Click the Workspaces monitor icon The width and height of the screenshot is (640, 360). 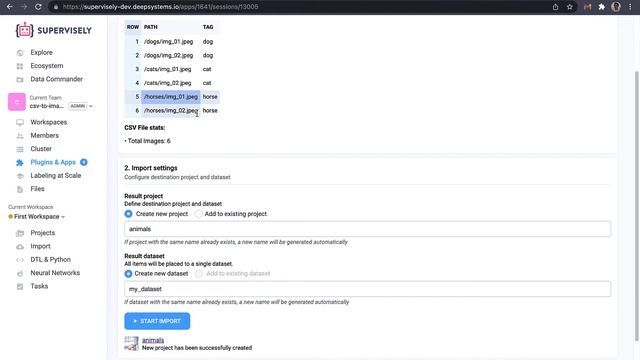pyautogui.click(x=20, y=122)
